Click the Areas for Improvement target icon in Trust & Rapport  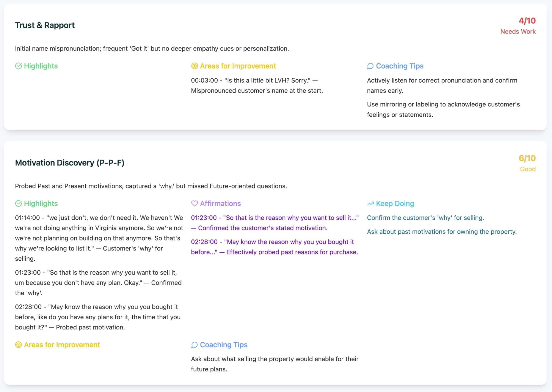pyautogui.click(x=194, y=66)
